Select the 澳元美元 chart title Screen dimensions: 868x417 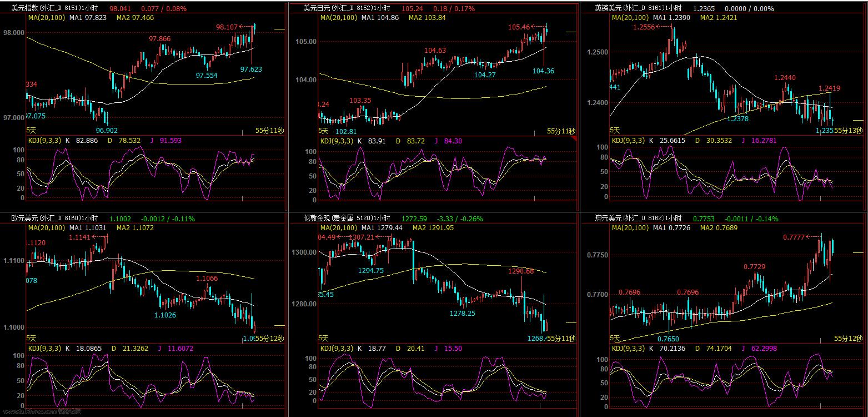(x=638, y=219)
